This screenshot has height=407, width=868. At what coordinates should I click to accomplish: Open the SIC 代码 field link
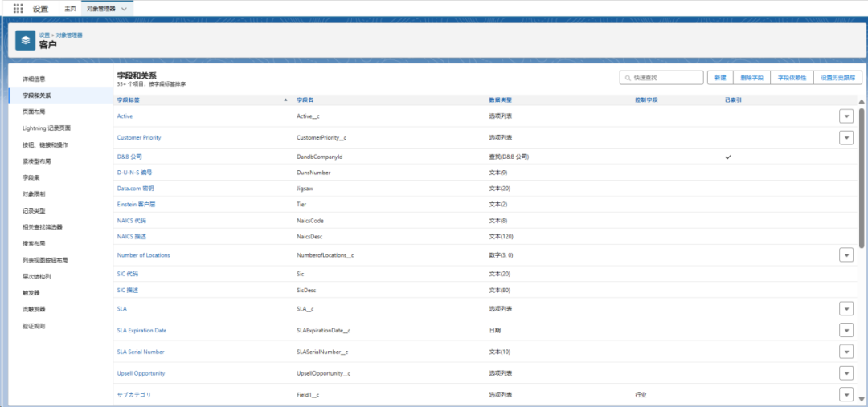click(129, 275)
